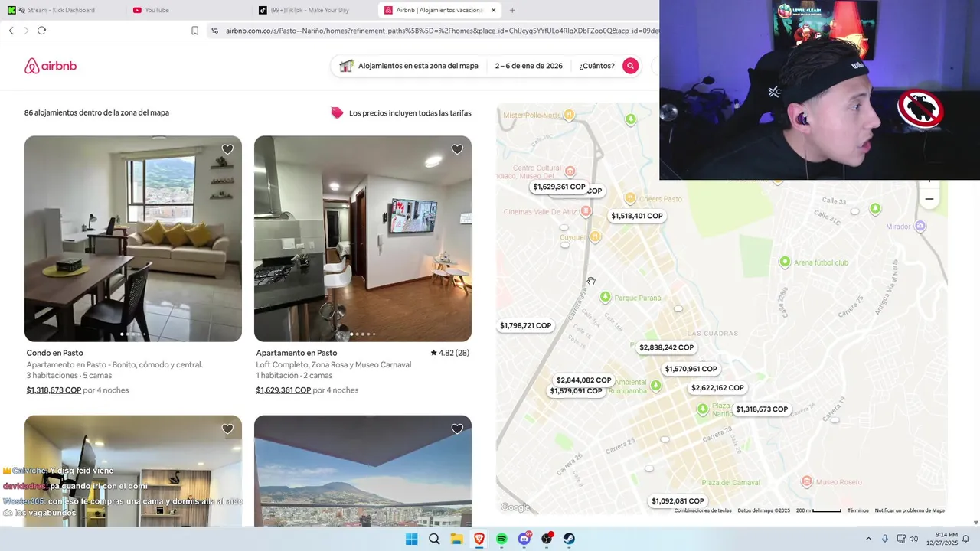The image size is (980, 551).
Task: Go forward in browser history
Action: click(x=26, y=31)
